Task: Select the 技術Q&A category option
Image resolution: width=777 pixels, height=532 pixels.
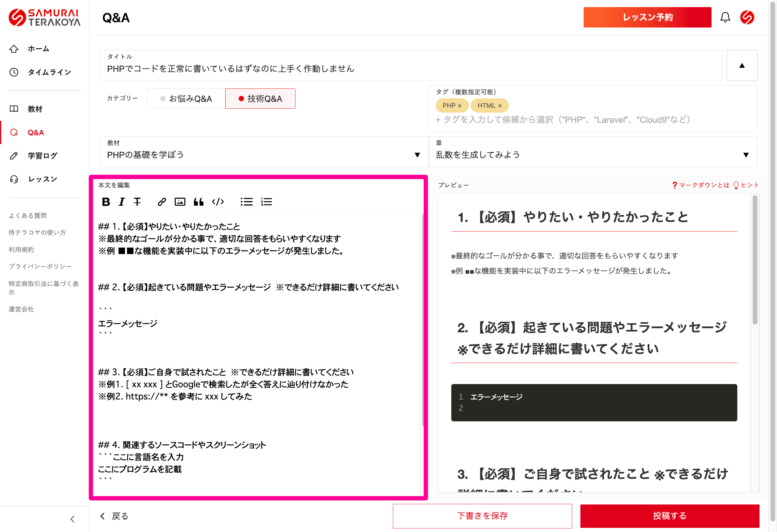Action: coord(260,99)
